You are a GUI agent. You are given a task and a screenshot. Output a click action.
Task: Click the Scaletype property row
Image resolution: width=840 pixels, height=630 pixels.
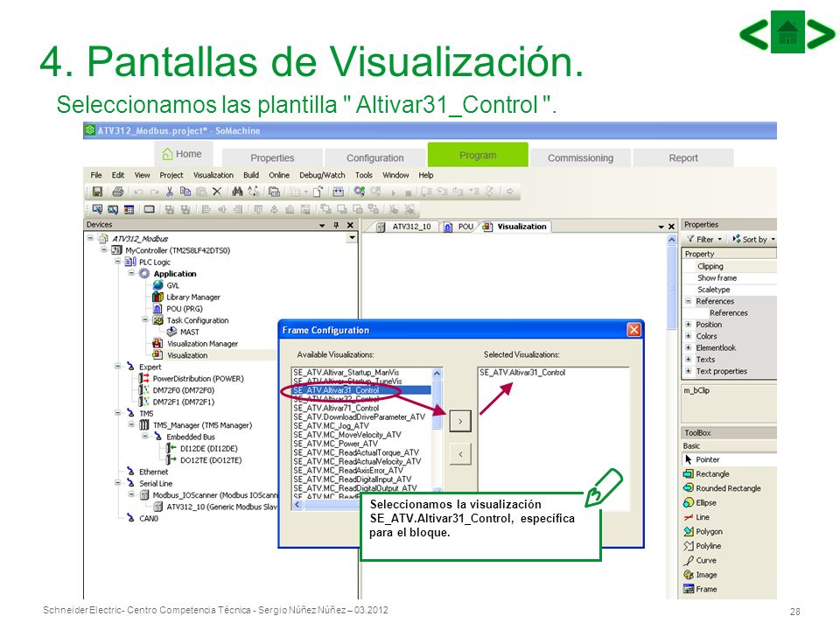click(x=729, y=290)
